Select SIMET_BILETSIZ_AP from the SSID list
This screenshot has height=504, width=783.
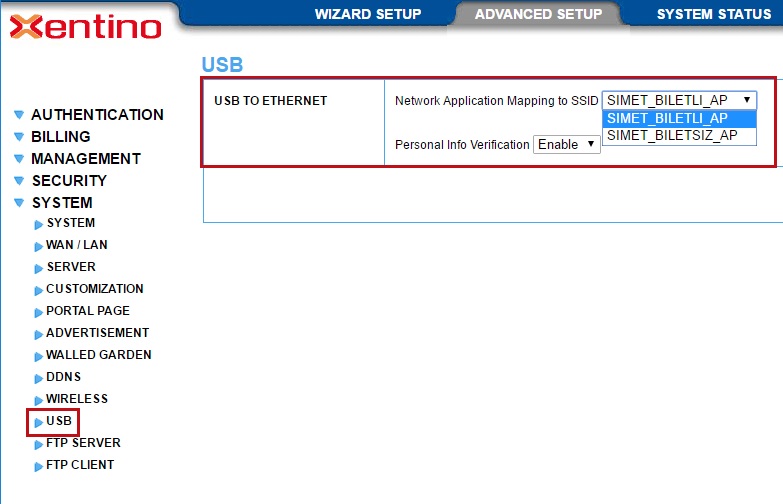pyautogui.click(x=672, y=135)
